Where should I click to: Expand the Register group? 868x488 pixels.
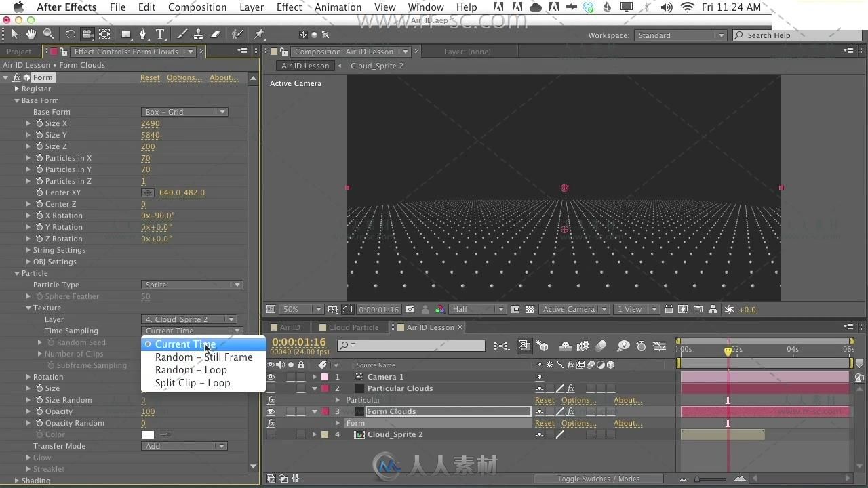[x=17, y=89]
